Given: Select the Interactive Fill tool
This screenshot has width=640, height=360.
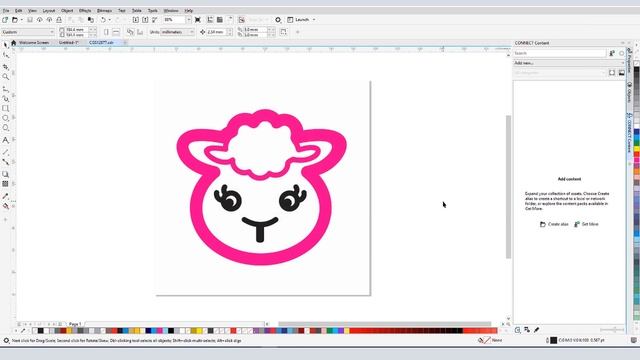Looking at the screenshot, I should 5,206.
